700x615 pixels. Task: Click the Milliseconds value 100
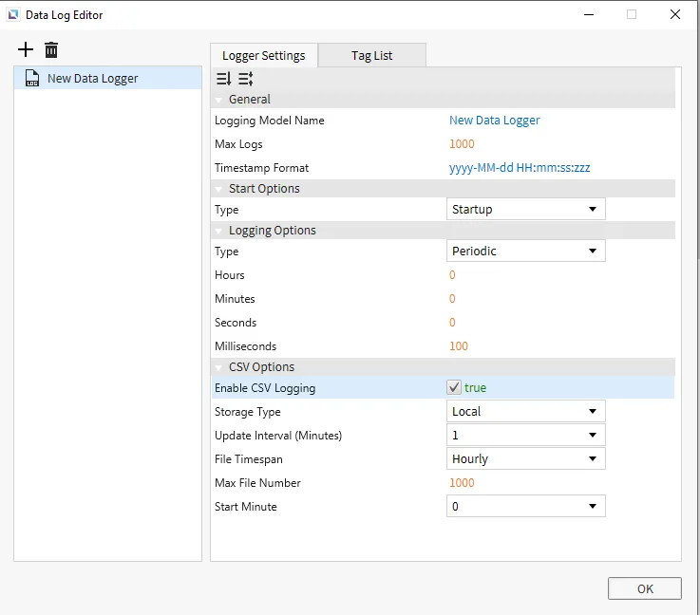point(459,346)
